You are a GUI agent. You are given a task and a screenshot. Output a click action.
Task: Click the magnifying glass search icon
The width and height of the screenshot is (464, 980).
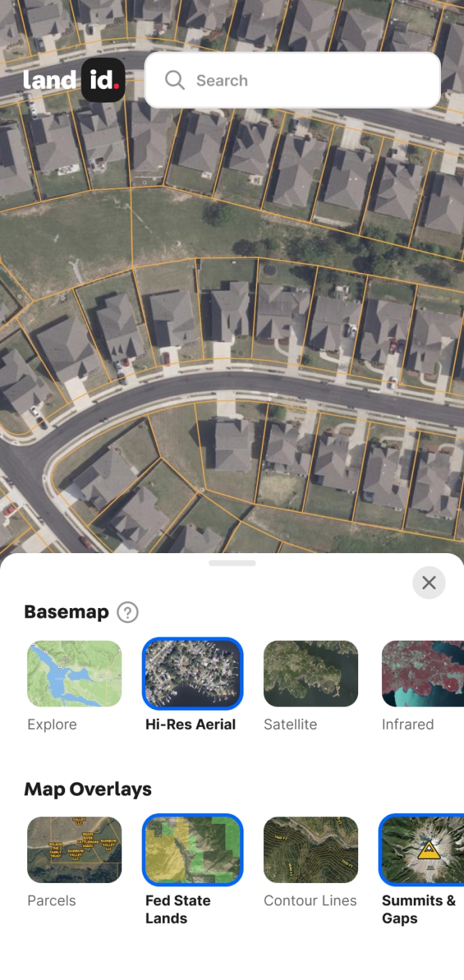click(x=174, y=80)
